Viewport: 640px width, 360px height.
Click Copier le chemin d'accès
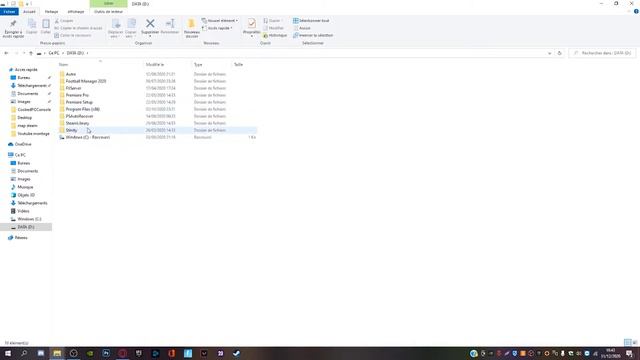pos(78,28)
